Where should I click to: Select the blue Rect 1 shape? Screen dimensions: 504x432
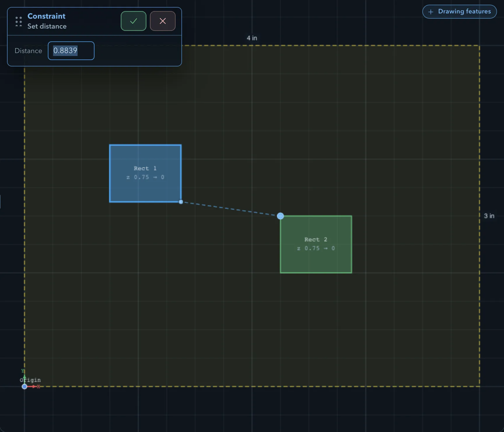tap(145, 173)
